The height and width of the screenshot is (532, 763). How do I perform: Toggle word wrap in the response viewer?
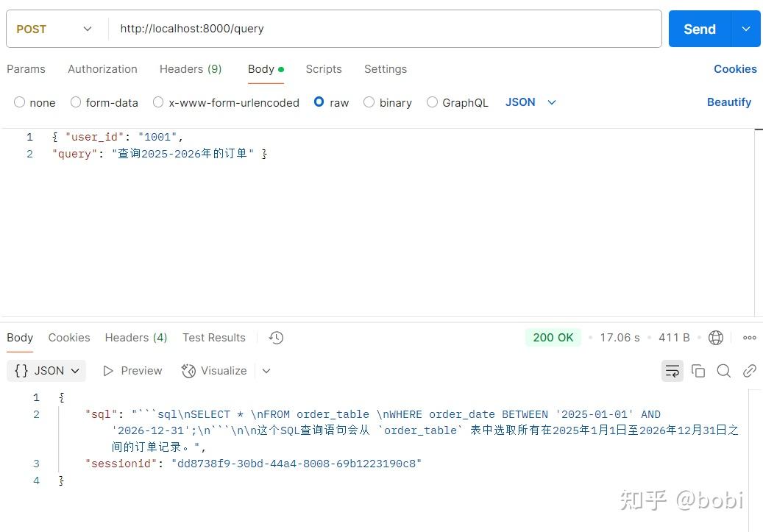point(672,371)
